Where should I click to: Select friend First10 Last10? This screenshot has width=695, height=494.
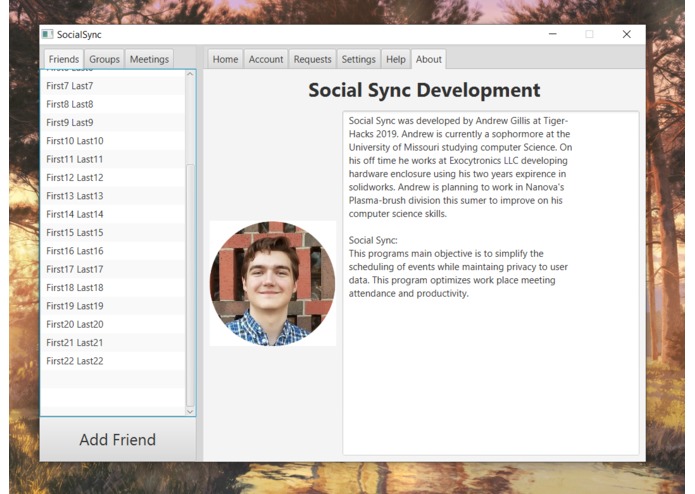(x=113, y=141)
